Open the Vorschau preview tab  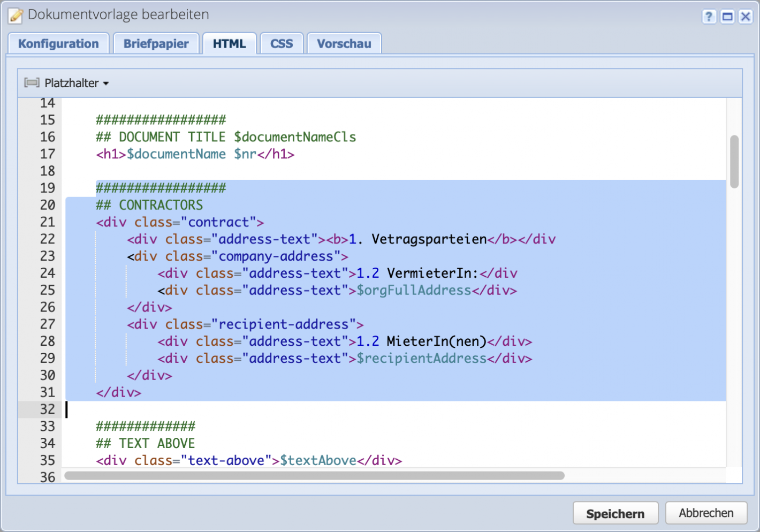point(344,43)
